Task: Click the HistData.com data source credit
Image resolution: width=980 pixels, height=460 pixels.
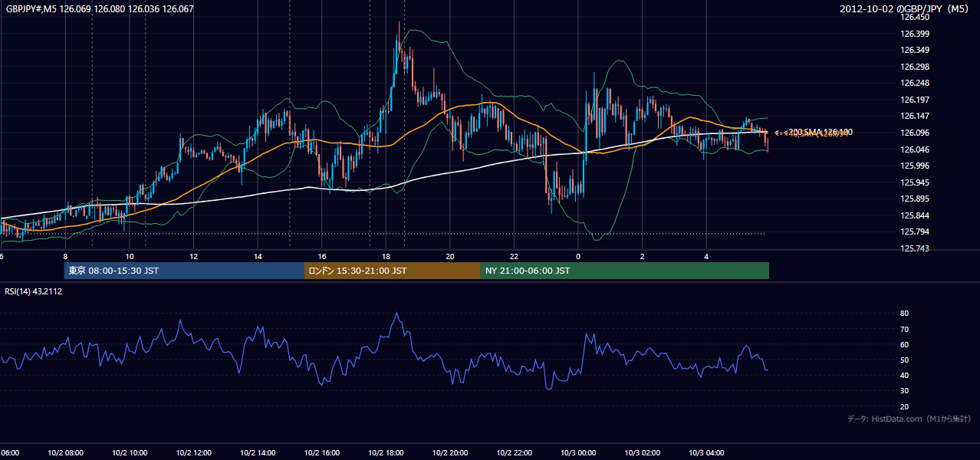Action: pyautogui.click(x=909, y=419)
